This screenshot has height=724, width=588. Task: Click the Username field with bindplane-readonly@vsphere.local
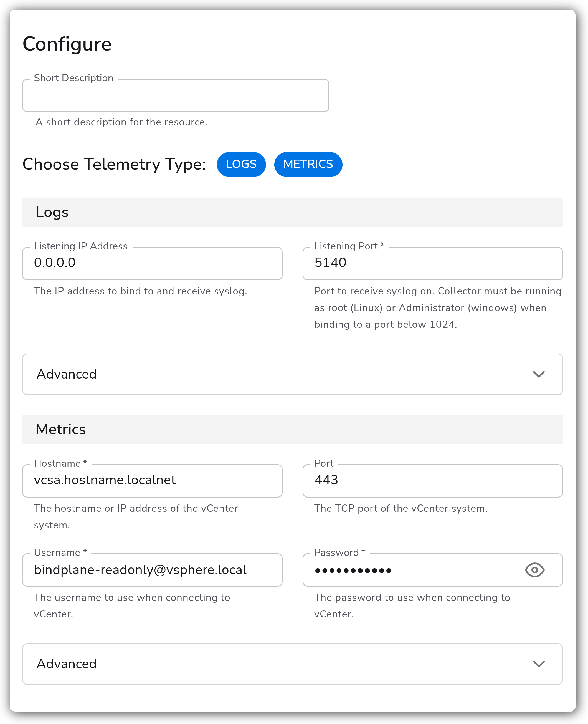(153, 570)
